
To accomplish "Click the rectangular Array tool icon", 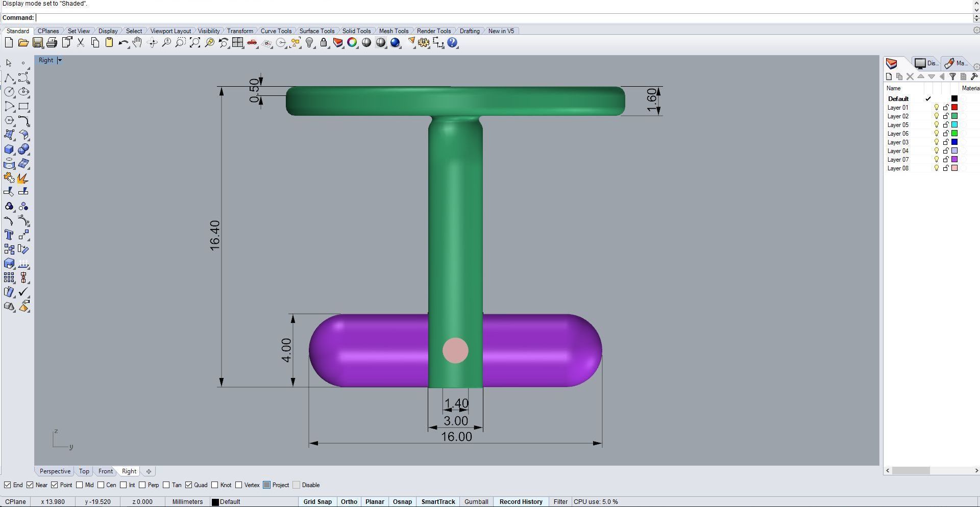I will pyautogui.click(x=9, y=278).
